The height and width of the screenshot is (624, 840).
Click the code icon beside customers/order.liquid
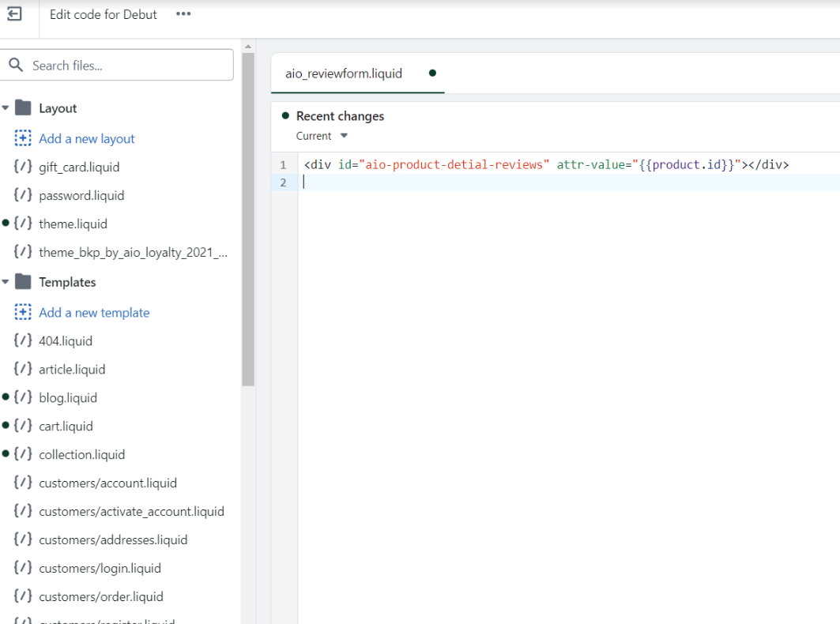click(x=22, y=596)
